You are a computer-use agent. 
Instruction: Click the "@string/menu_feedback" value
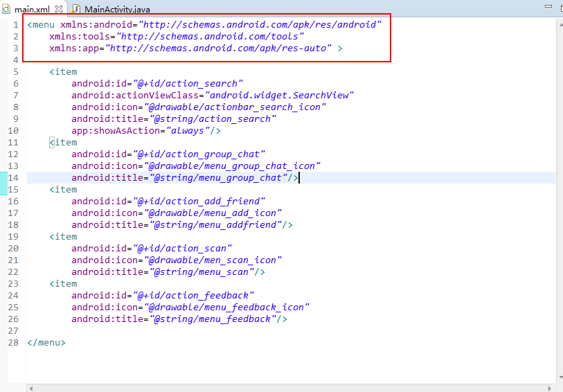tap(213, 319)
